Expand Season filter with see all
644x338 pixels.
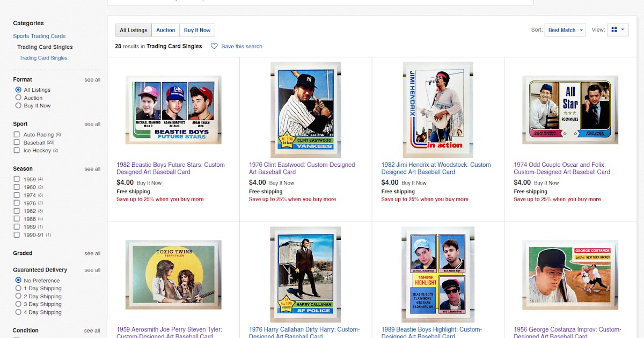[92, 169]
